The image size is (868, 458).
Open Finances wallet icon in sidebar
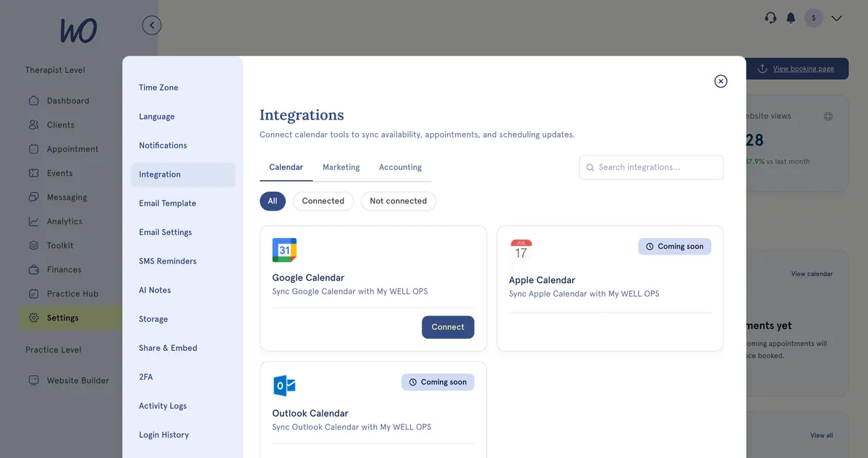(x=34, y=269)
